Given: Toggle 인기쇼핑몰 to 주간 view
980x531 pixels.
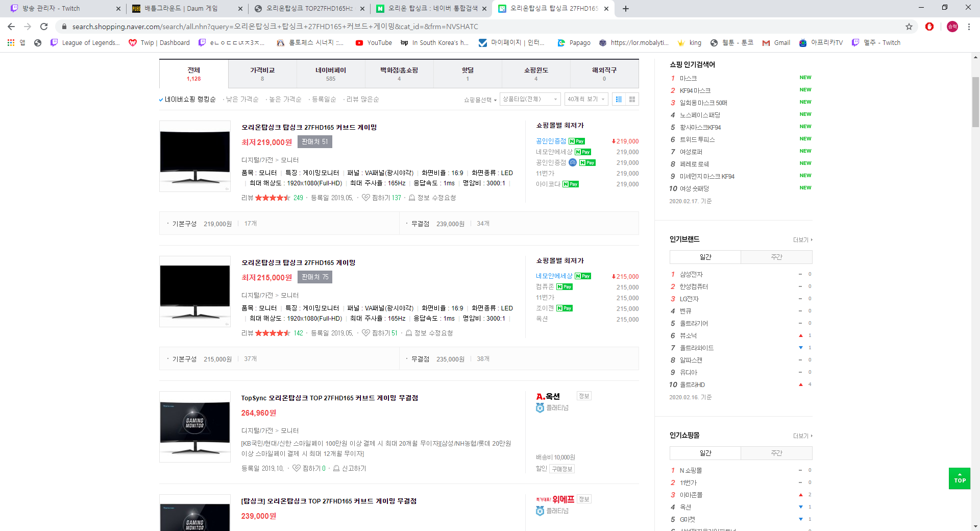Looking at the screenshot, I should [x=776, y=453].
